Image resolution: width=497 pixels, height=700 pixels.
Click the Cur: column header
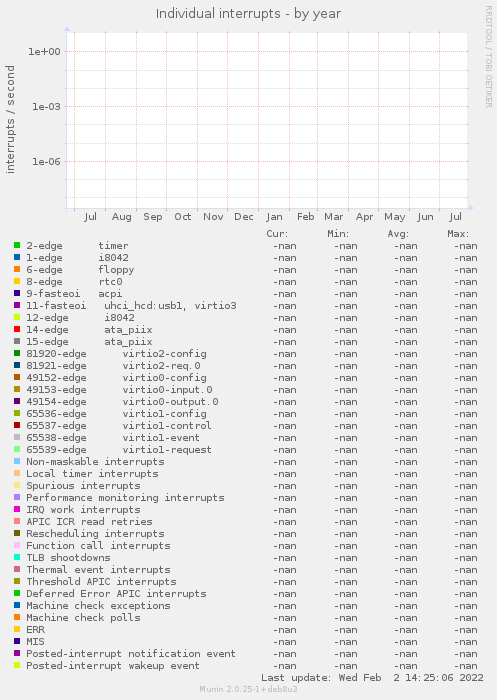click(x=277, y=233)
